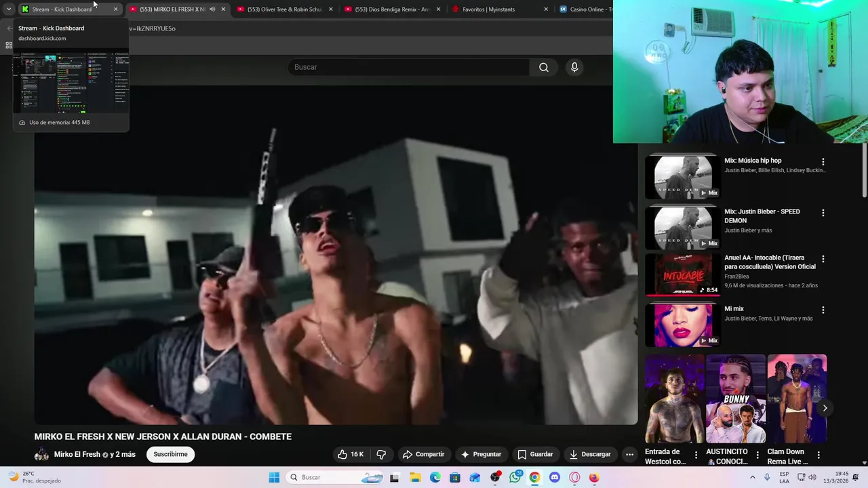Open options for Entrada de Westcol short
The width and height of the screenshot is (868, 488).
[696, 455]
